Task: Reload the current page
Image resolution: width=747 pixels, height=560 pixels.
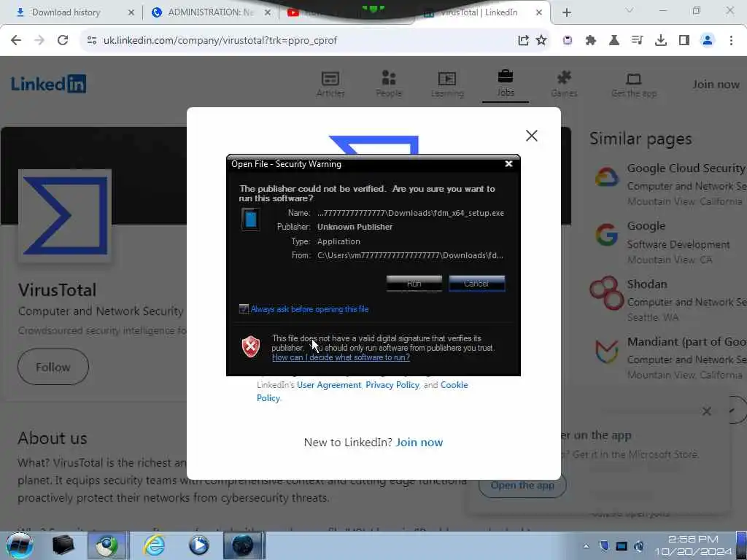Action: (x=63, y=41)
